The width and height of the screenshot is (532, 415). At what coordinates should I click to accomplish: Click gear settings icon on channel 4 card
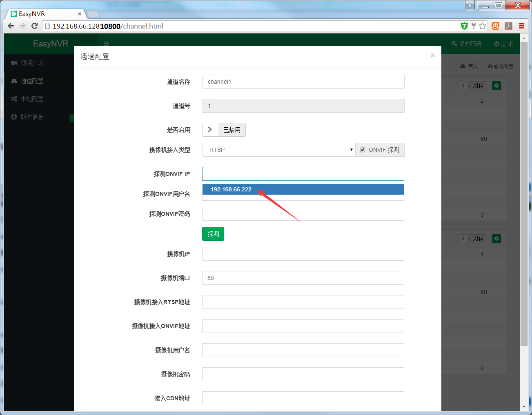[496, 239]
